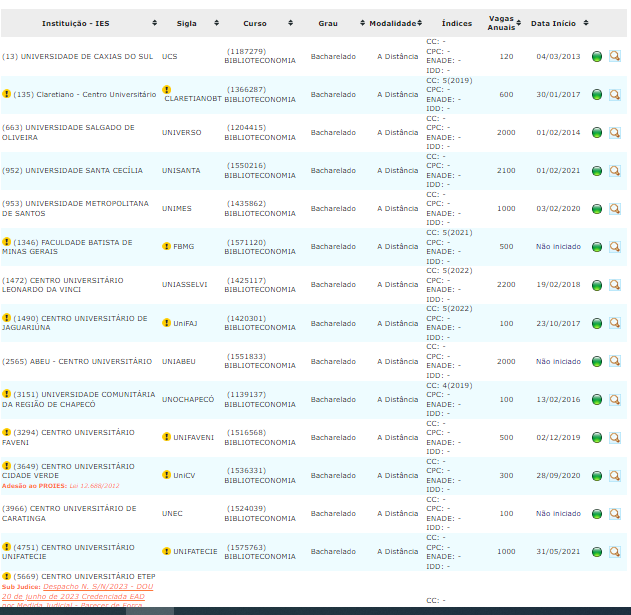The image size is (631, 615).
Task: Sort by Instituição - IES column arrows
Action: (155, 23)
